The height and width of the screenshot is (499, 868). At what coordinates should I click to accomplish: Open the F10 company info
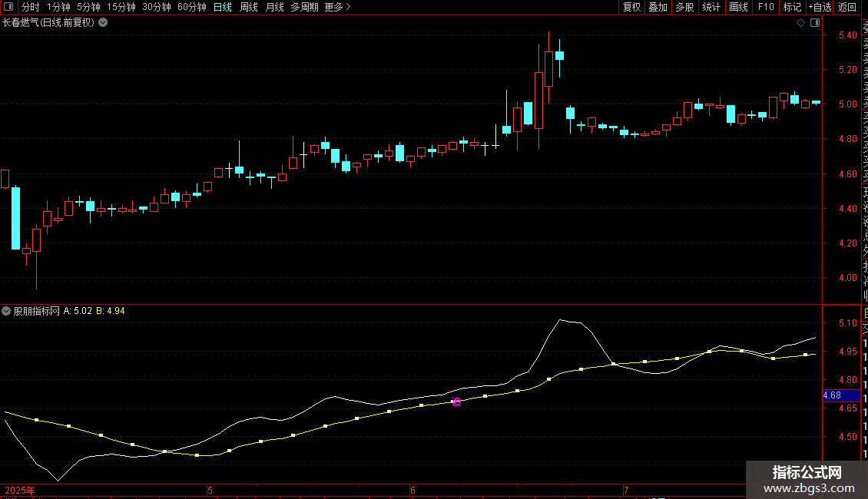[x=766, y=7]
